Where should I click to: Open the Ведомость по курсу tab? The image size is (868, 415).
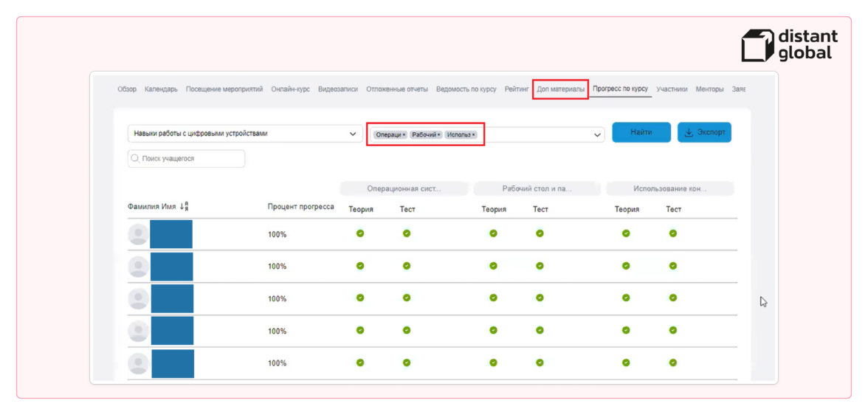(x=466, y=89)
